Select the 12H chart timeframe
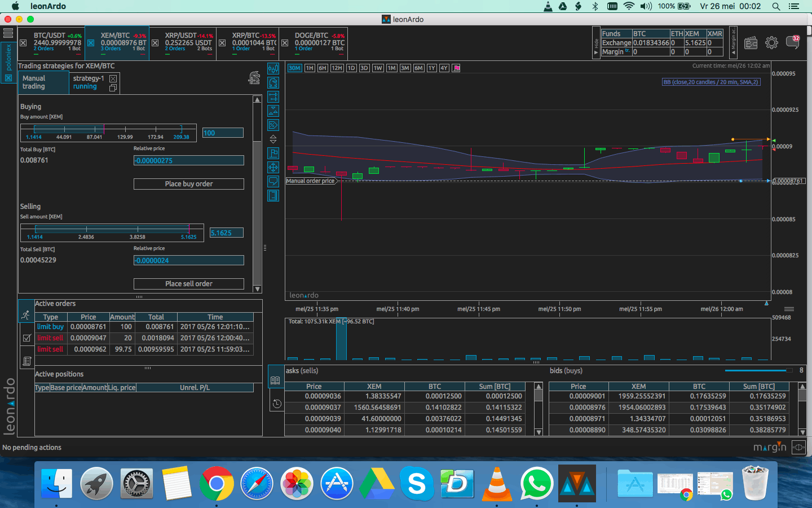This screenshot has height=508, width=812. (x=337, y=68)
